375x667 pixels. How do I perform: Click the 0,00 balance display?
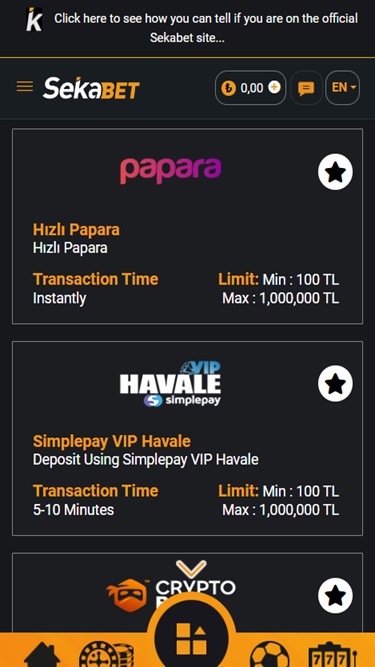[x=252, y=88]
